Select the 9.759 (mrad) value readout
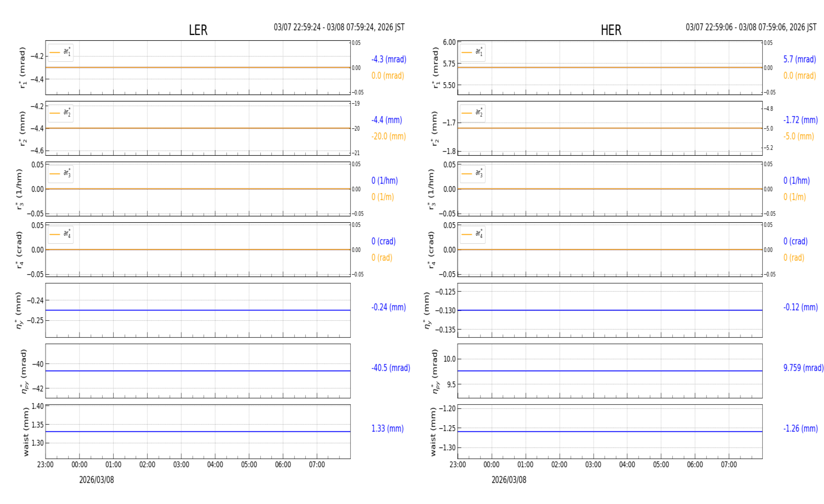Screen dimensions: 824x504 (x=803, y=368)
